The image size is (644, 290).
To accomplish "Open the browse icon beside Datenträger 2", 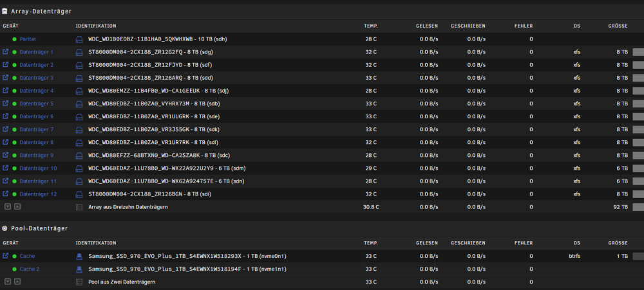I will [5, 65].
